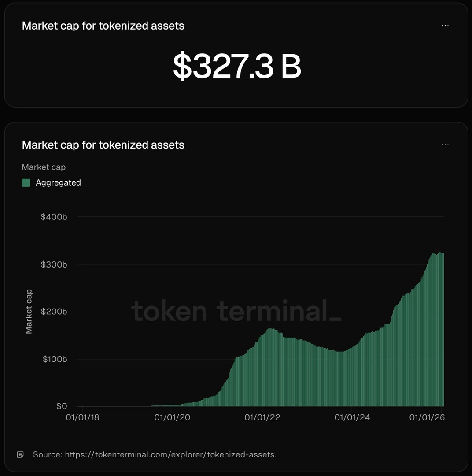472x476 pixels.
Task: Click the token terminal watermark on the chart
Action: click(x=236, y=311)
